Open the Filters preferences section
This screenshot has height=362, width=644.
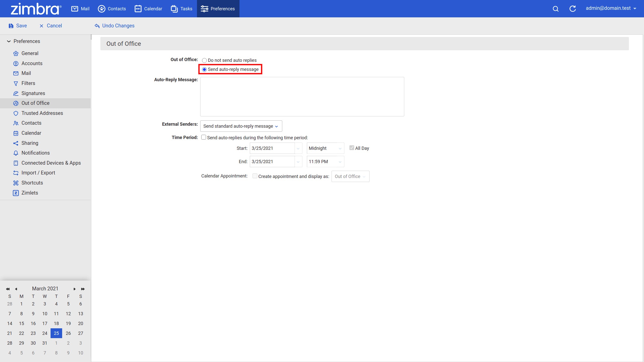point(28,83)
